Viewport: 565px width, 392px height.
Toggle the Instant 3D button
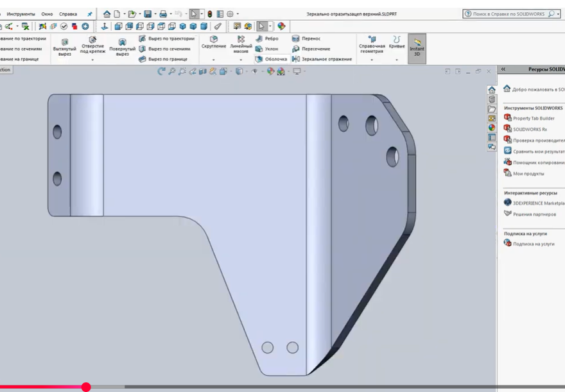tap(417, 49)
